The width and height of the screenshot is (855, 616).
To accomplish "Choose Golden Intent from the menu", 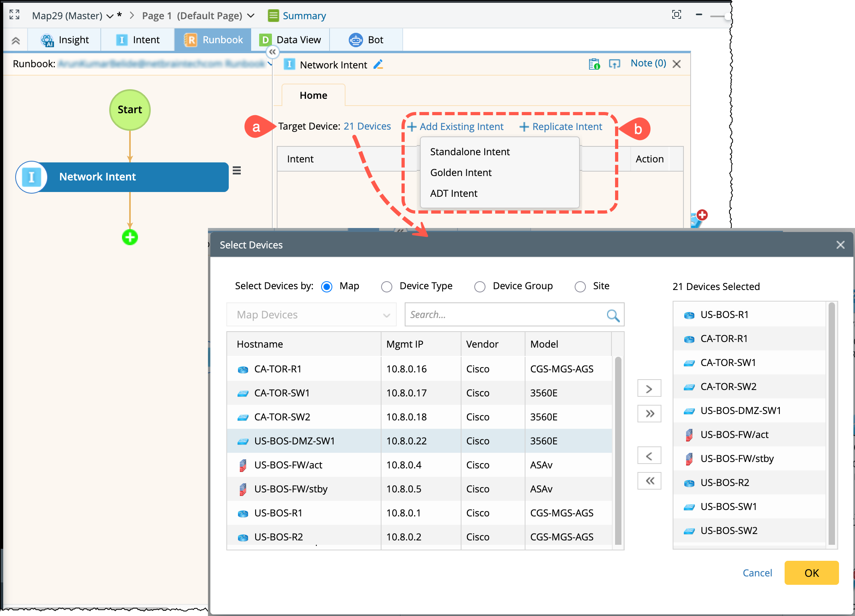I will click(x=461, y=172).
